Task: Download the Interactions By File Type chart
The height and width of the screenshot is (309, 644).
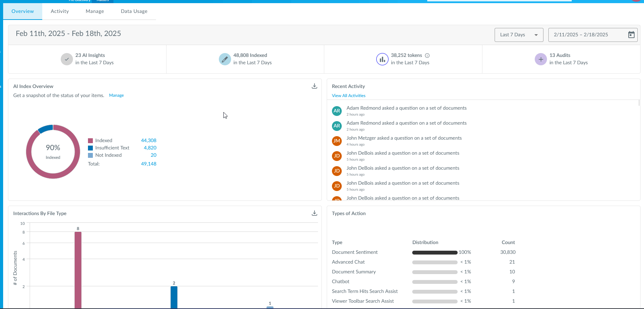Action: tap(314, 213)
